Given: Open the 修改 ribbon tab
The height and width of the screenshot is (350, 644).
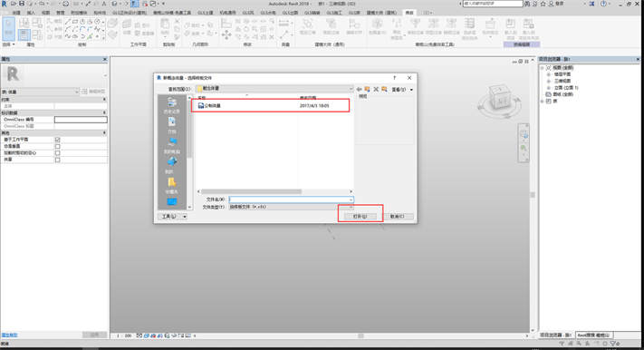Looking at the screenshot, I should (409, 13).
